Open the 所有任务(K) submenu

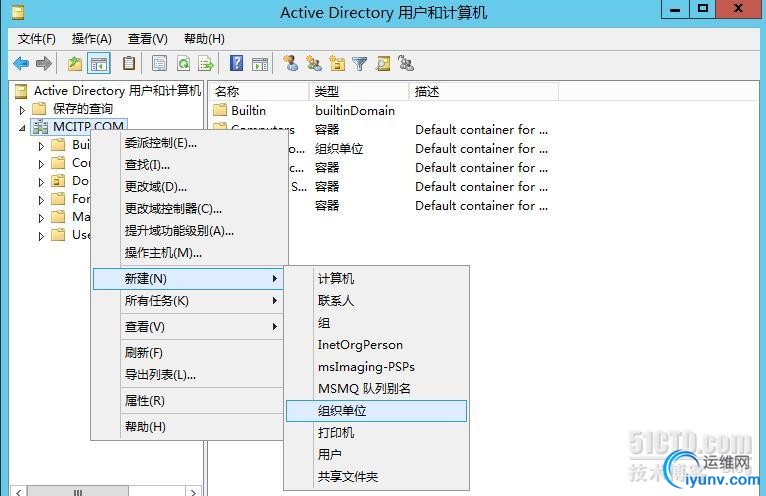[188, 301]
